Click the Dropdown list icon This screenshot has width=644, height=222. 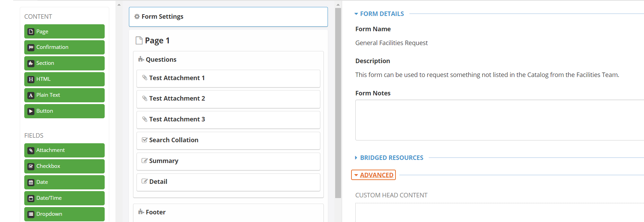pos(31,214)
